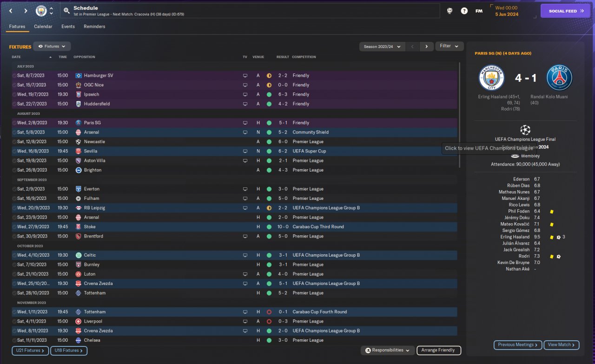
Task: Click the Opposition column header
Action: 84,57
